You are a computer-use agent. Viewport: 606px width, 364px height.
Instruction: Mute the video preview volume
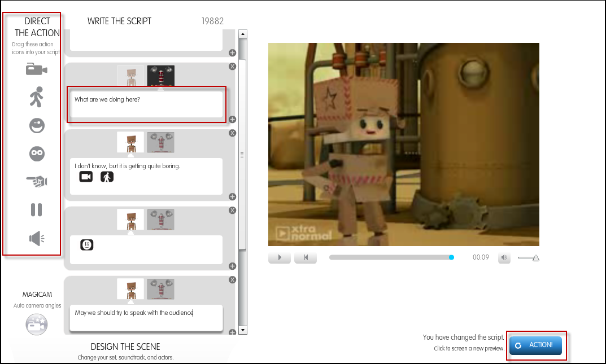(x=504, y=258)
